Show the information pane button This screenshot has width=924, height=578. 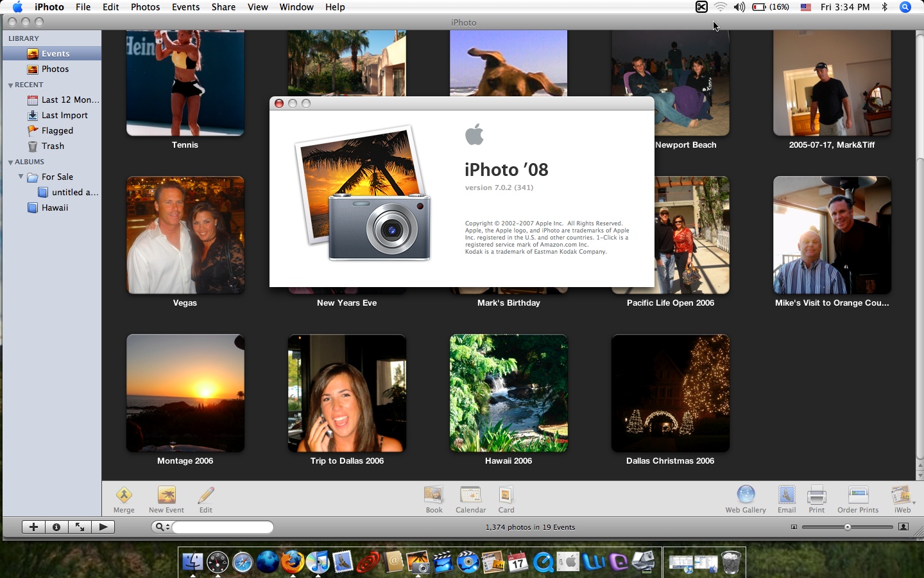click(56, 527)
